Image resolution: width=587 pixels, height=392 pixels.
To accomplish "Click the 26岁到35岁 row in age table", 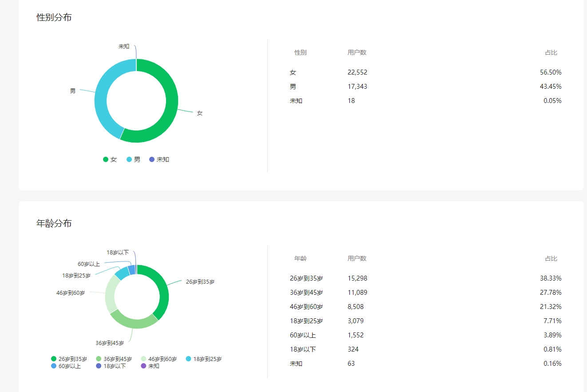I will click(425, 278).
